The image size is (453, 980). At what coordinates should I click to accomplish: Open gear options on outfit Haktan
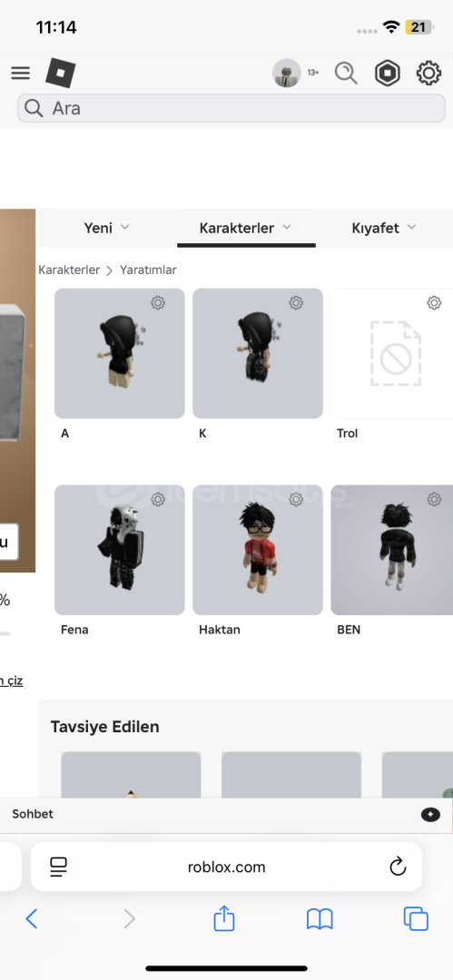pos(296,499)
